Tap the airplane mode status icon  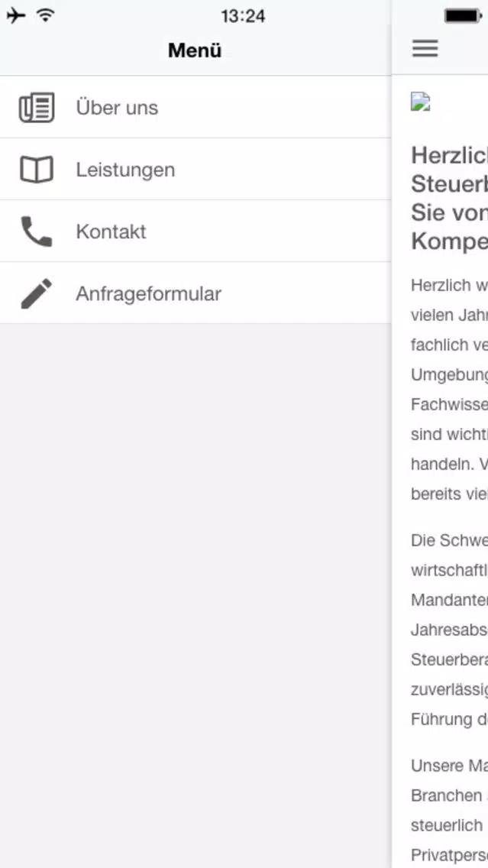pos(16,15)
